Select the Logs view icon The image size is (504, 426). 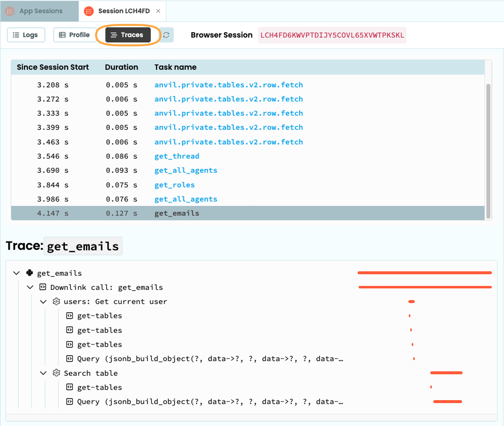[15, 35]
